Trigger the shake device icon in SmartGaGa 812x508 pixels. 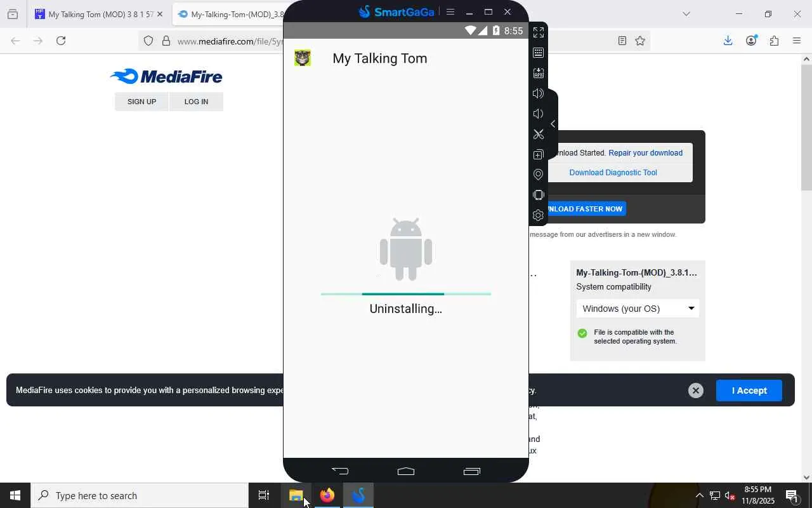[539, 195]
